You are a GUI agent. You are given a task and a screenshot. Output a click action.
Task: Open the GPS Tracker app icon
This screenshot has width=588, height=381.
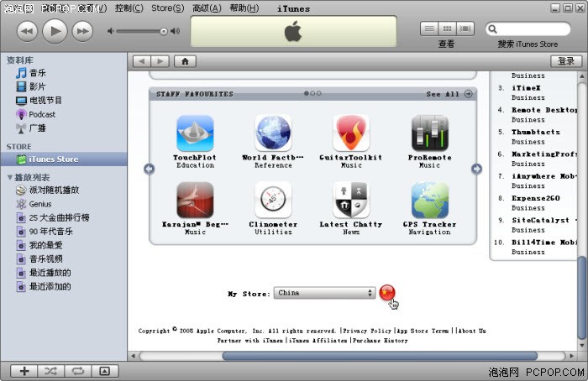tap(430, 200)
